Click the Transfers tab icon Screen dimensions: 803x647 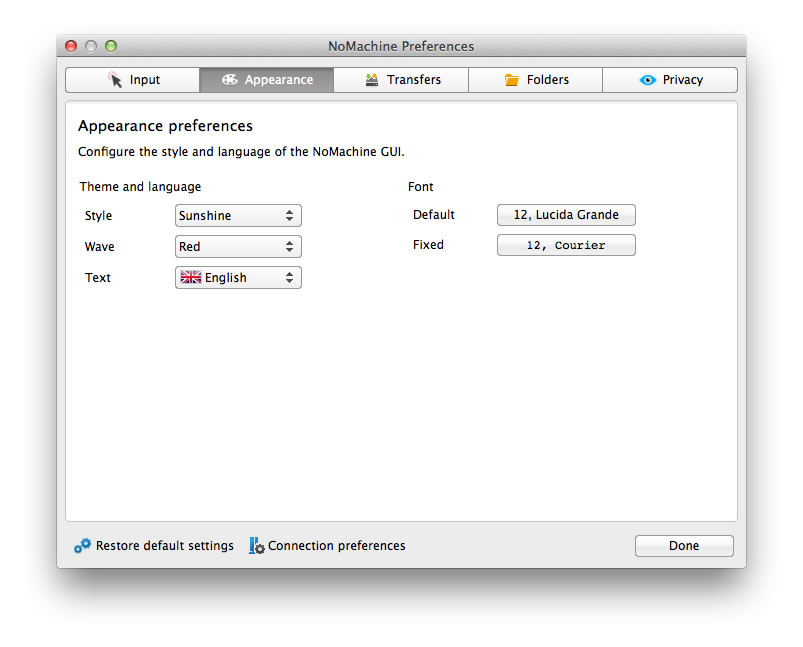[372, 79]
